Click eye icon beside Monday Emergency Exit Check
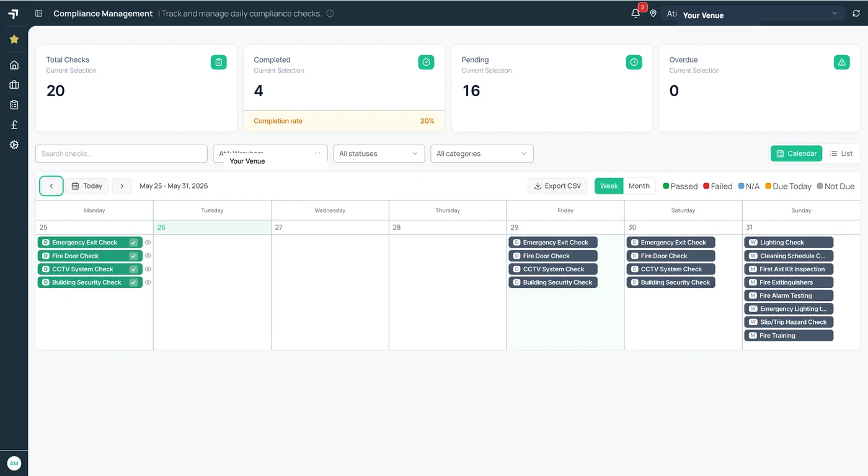The height and width of the screenshot is (476, 868). pos(148,243)
